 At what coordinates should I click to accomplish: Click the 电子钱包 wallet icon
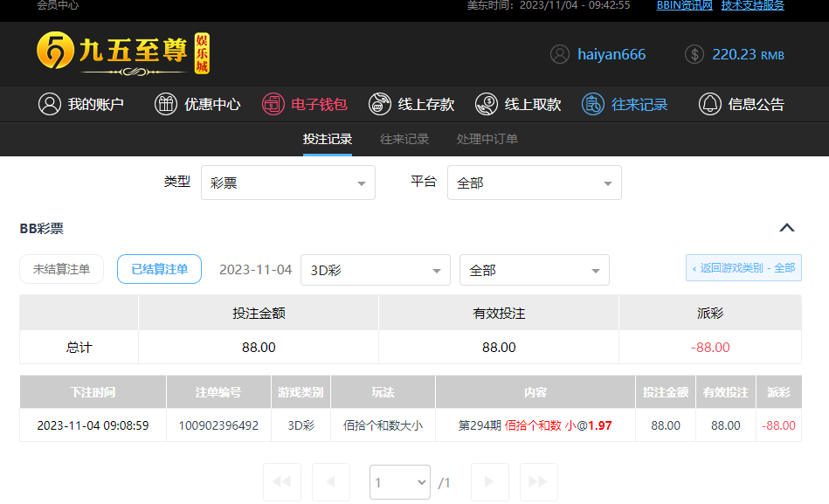[x=273, y=104]
